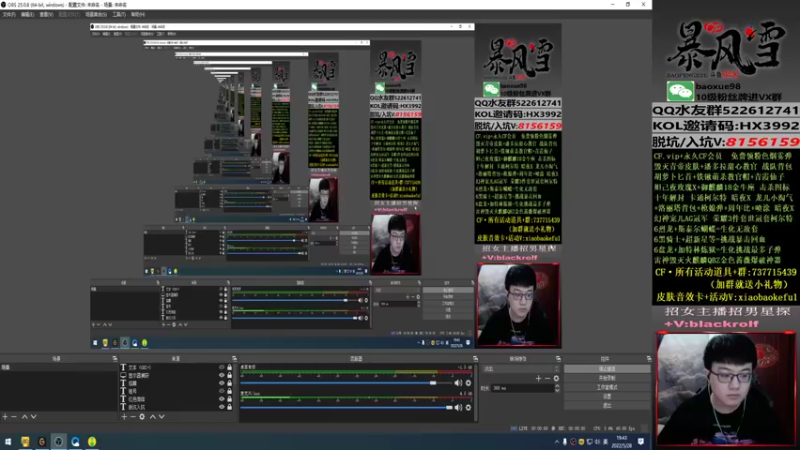Open the blue Q app taskbar icon
Viewport: 800px width, 450px height.
point(76,442)
